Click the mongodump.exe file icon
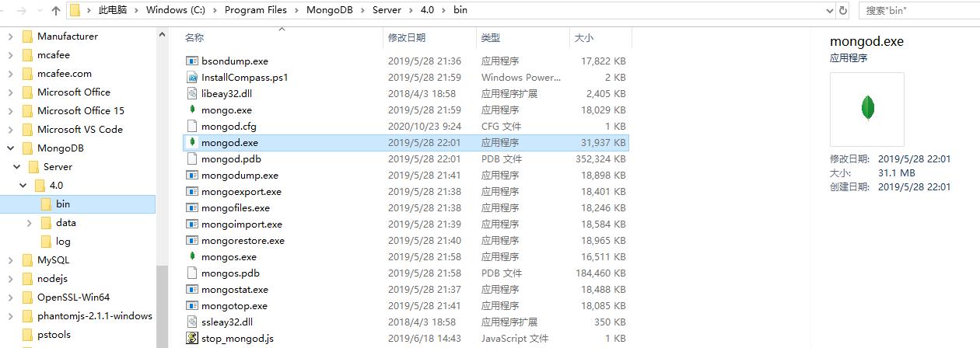Screen dimensions: 980x348 pos(193,175)
